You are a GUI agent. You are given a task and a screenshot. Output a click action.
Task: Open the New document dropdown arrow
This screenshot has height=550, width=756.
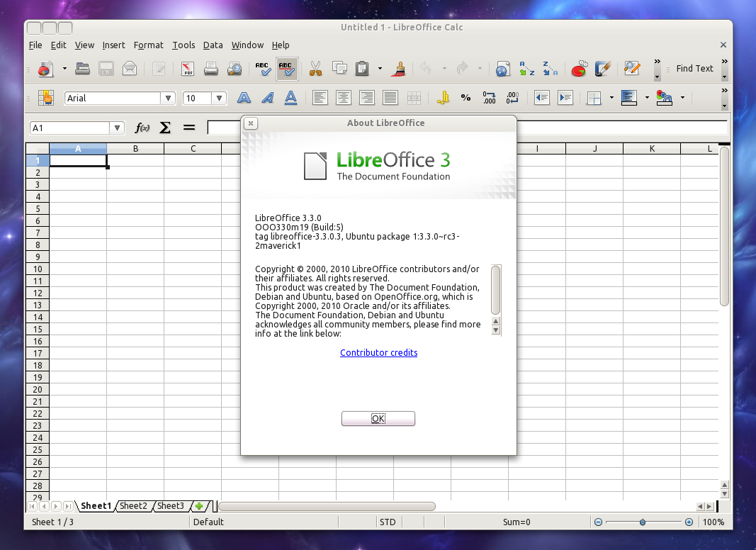point(64,69)
